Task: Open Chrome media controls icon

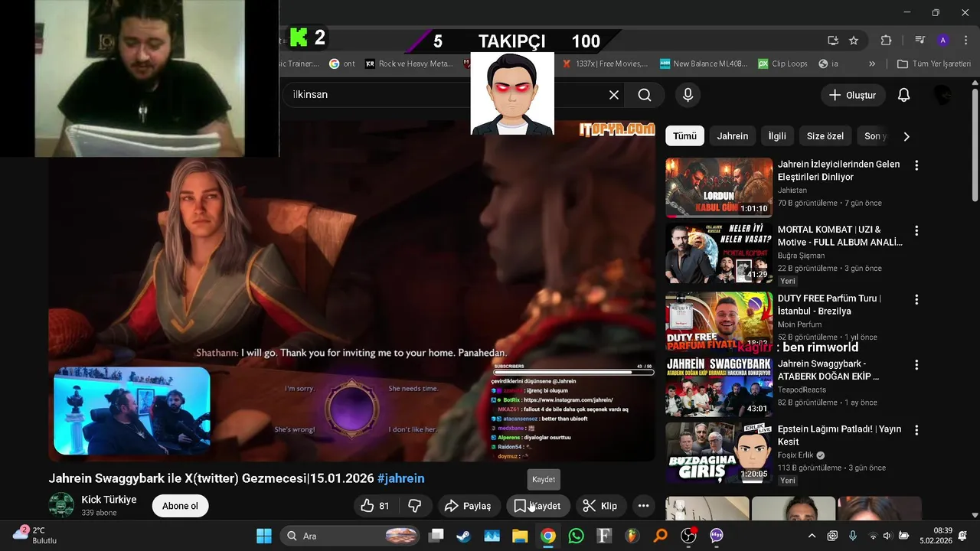Action: [x=920, y=41]
